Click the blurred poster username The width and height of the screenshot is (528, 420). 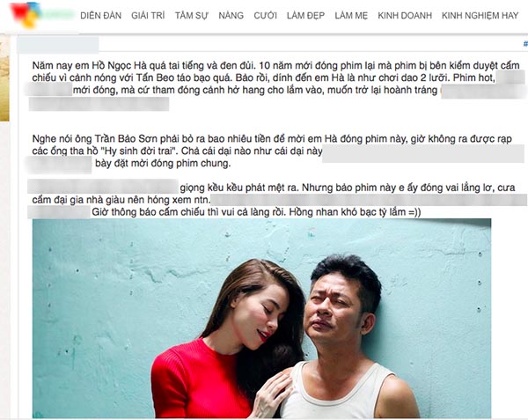[57, 45]
